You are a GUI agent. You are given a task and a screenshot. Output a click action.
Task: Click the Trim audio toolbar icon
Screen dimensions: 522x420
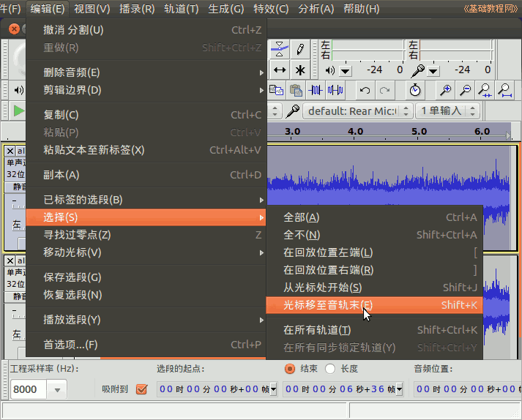316,90
